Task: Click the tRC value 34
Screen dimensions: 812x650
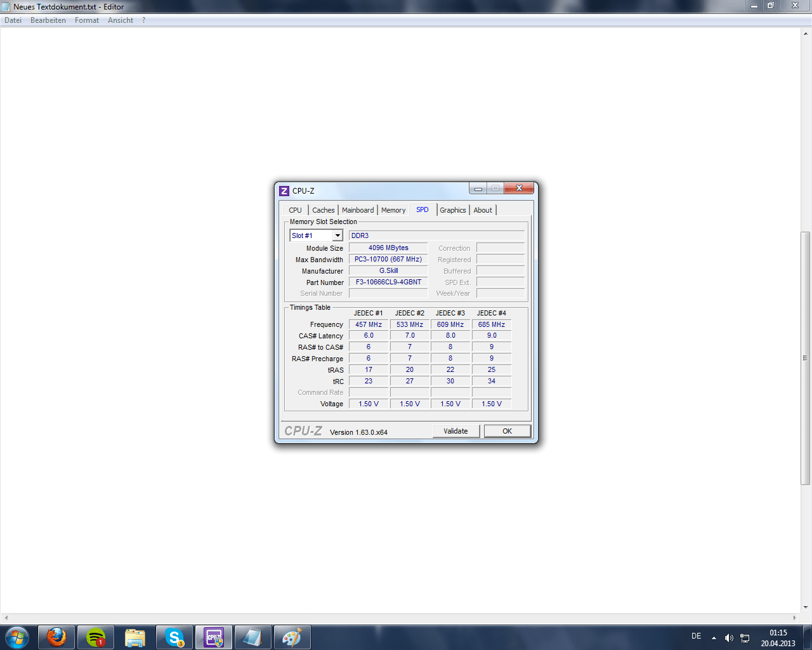Action: [x=492, y=381]
